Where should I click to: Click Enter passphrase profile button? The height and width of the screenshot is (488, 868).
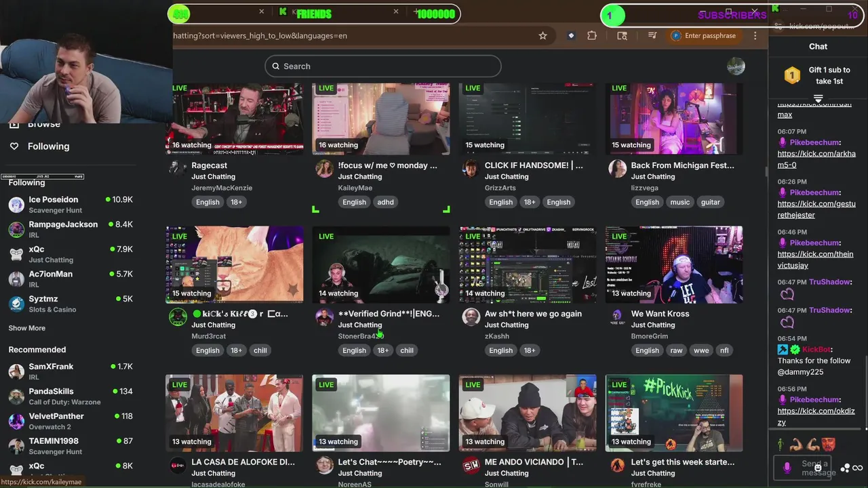[x=703, y=36]
